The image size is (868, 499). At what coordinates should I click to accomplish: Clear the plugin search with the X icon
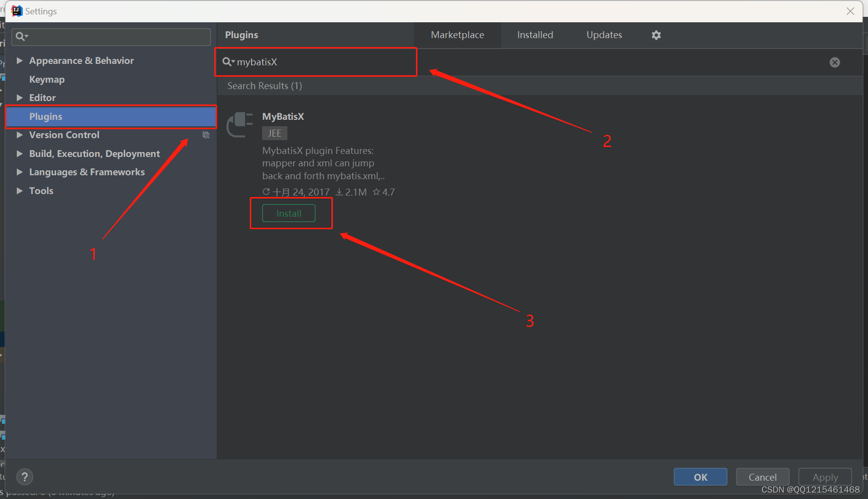[x=834, y=62]
